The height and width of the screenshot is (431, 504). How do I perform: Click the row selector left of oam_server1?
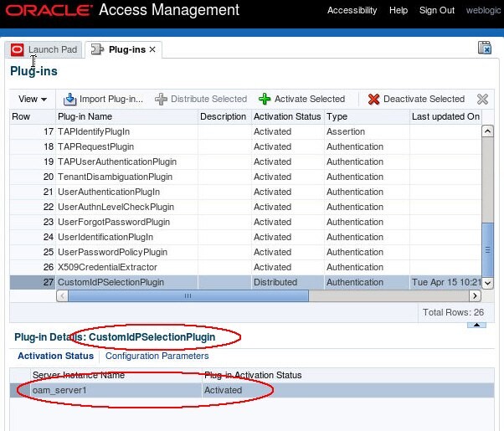point(20,390)
